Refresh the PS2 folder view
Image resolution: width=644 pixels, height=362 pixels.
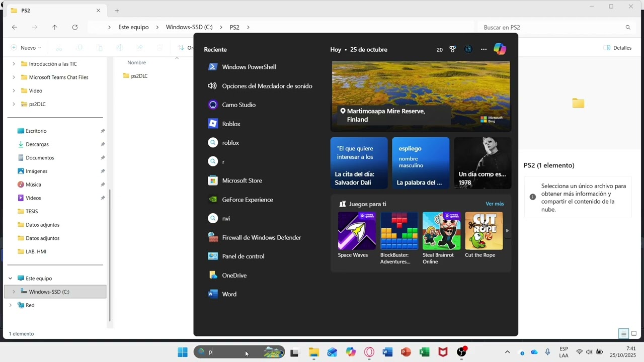tap(75, 27)
